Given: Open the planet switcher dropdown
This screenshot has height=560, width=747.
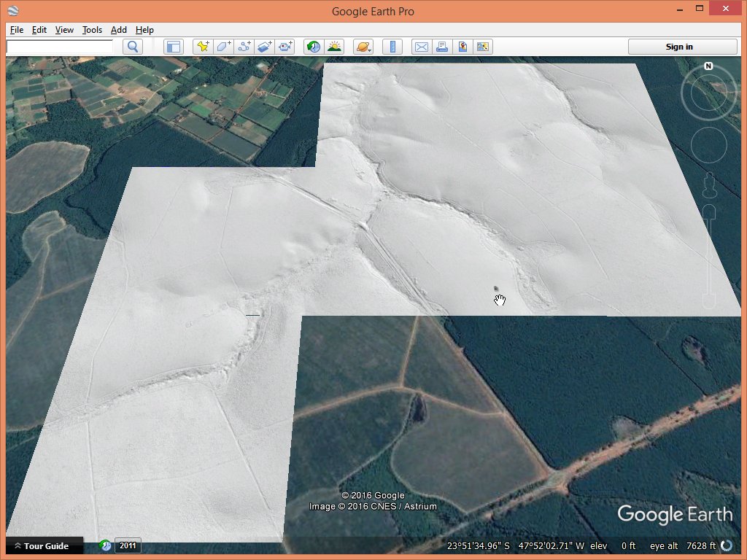Looking at the screenshot, I should tap(363, 47).
